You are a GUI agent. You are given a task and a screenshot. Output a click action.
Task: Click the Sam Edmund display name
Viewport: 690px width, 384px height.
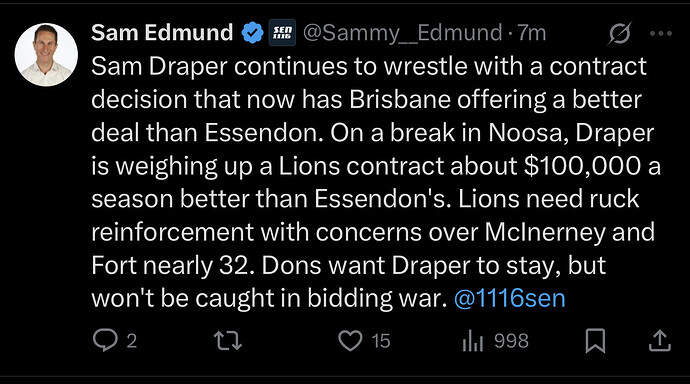(x=162, y=33)
